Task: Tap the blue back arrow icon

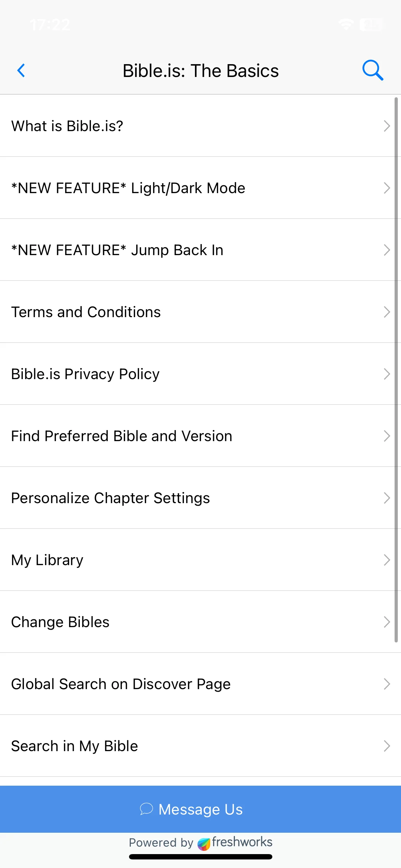Action: 21,71
